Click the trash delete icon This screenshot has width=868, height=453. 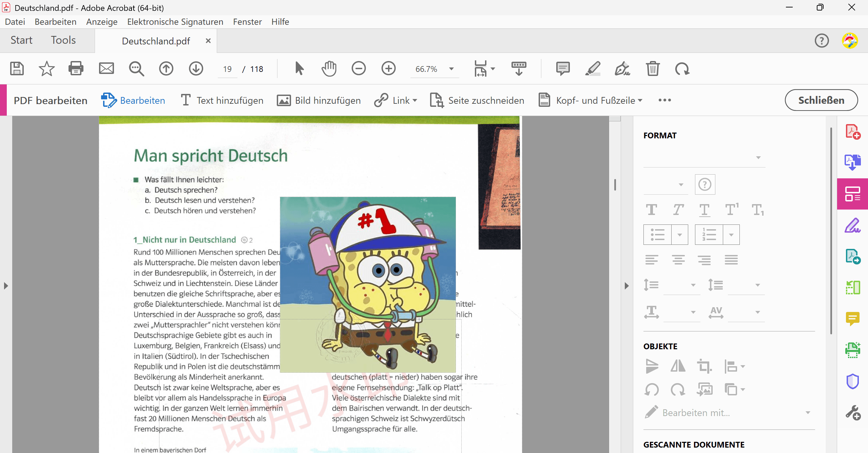pos(652,69)
